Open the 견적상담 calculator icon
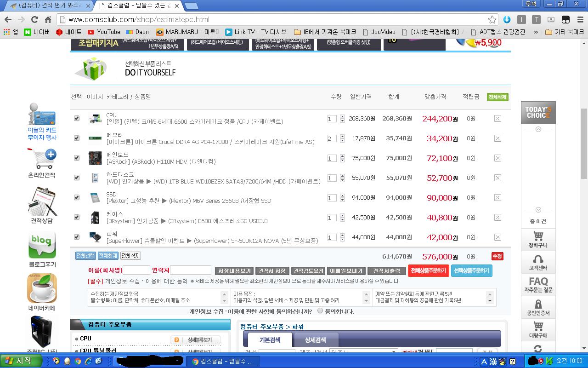The height and width of the screenshot is (368, 588). 42,205
